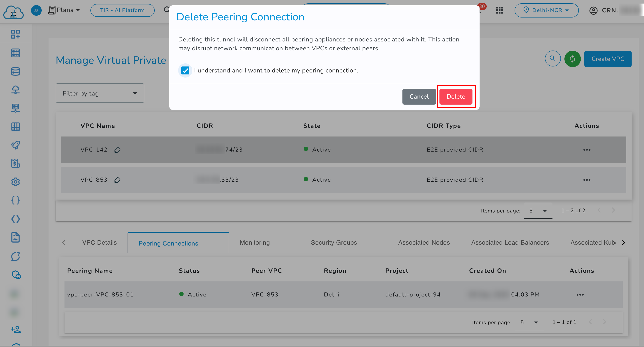644x347 pixels.
Task: Open the security shield icon in sidebar
Action: click(x=16, y=275)
